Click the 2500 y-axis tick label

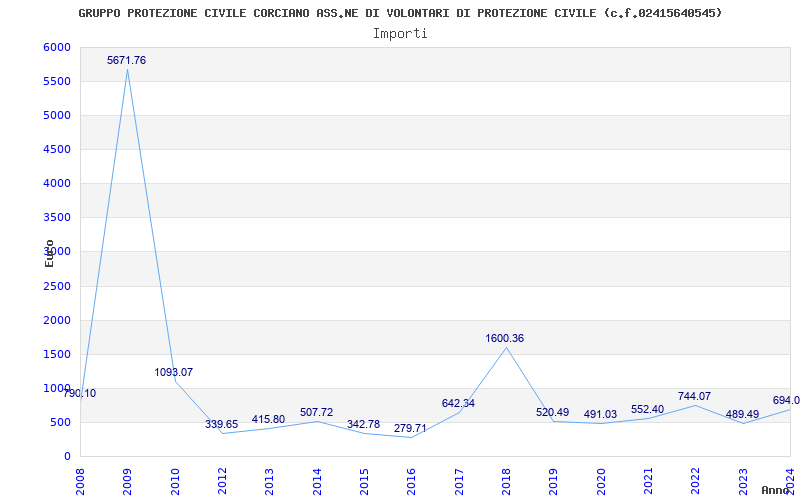tap(56, 286)
